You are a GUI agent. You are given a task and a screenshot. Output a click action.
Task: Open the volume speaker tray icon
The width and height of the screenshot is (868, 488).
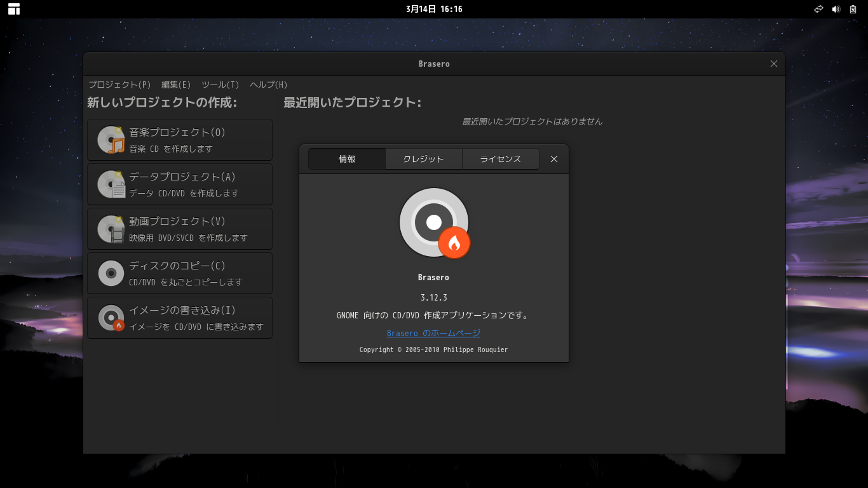pos(836,9)
